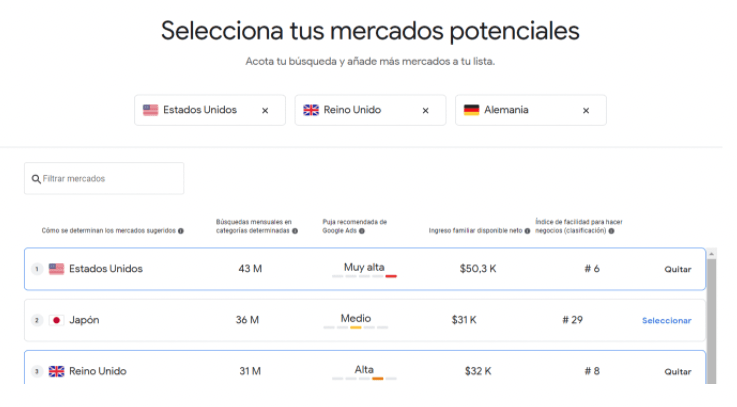
Task: Open info icon for Google Ads bid column
Action: click(x=362, y=231)
